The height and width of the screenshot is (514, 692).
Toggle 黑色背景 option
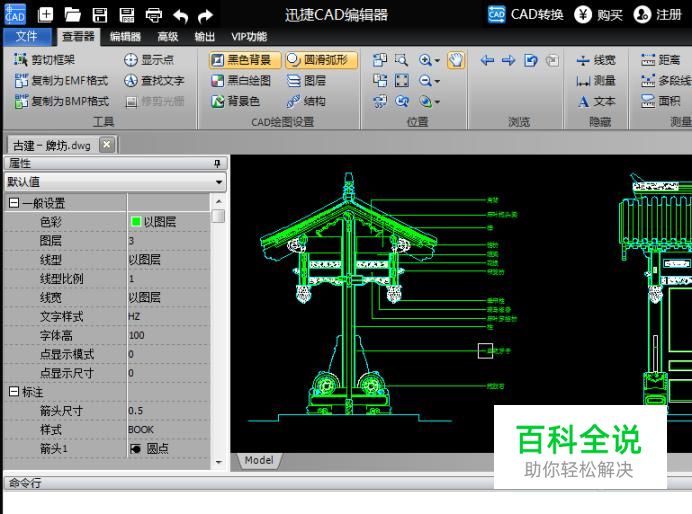coord(245,60)
